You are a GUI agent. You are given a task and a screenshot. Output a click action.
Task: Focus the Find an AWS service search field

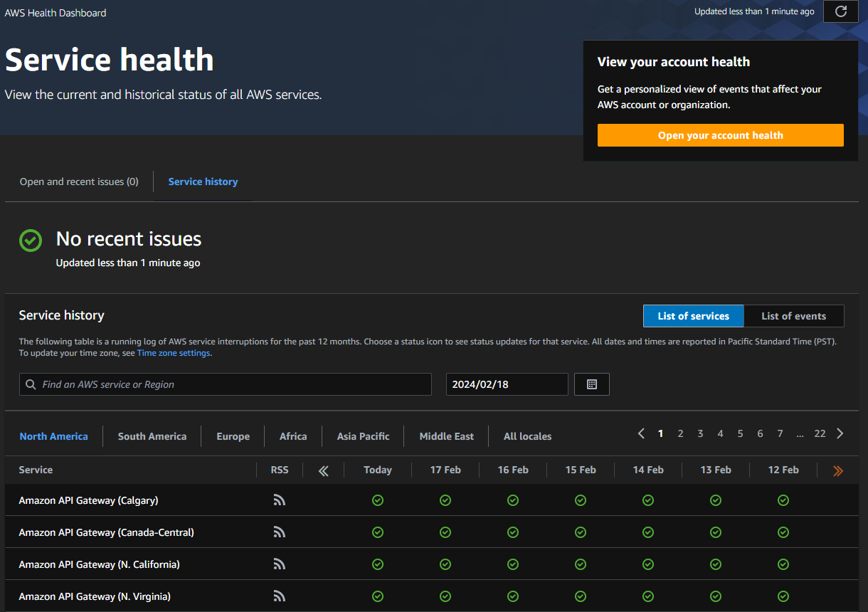[226, 384]
